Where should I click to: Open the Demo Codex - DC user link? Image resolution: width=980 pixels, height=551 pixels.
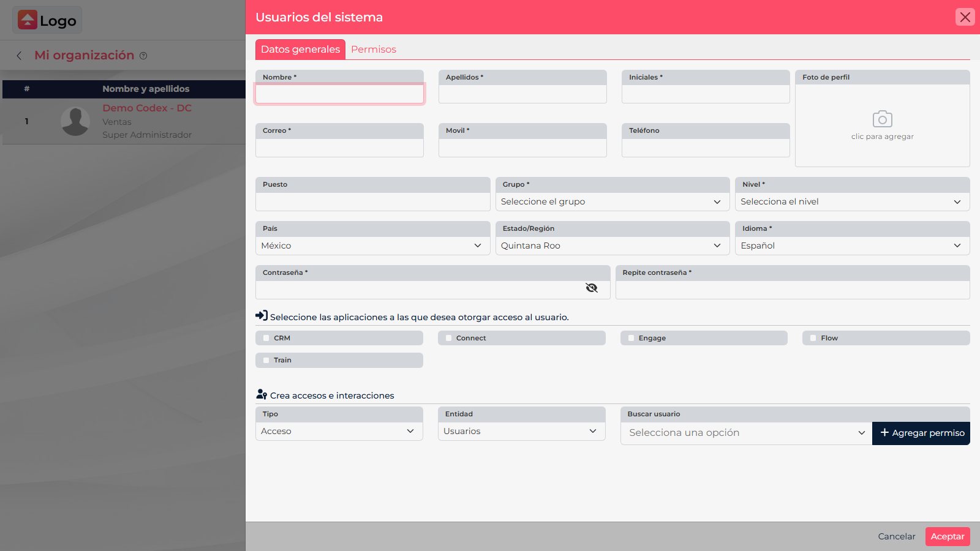[x=147, y=108]
